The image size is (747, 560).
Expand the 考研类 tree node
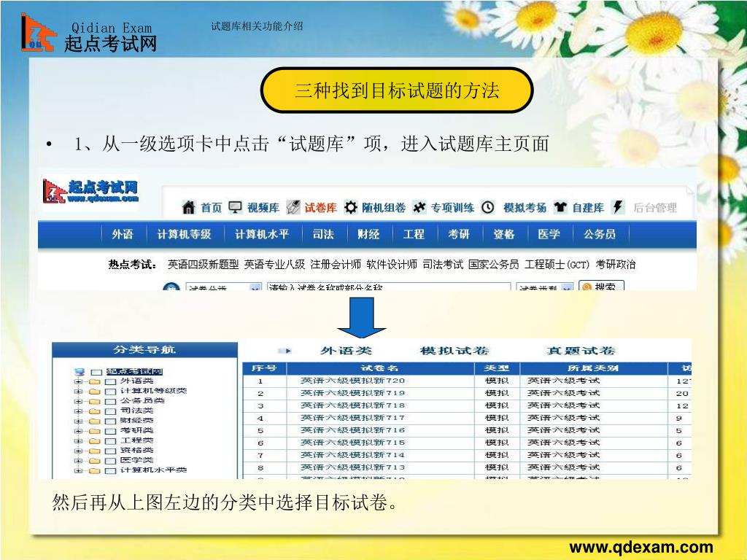coord(78,432)
